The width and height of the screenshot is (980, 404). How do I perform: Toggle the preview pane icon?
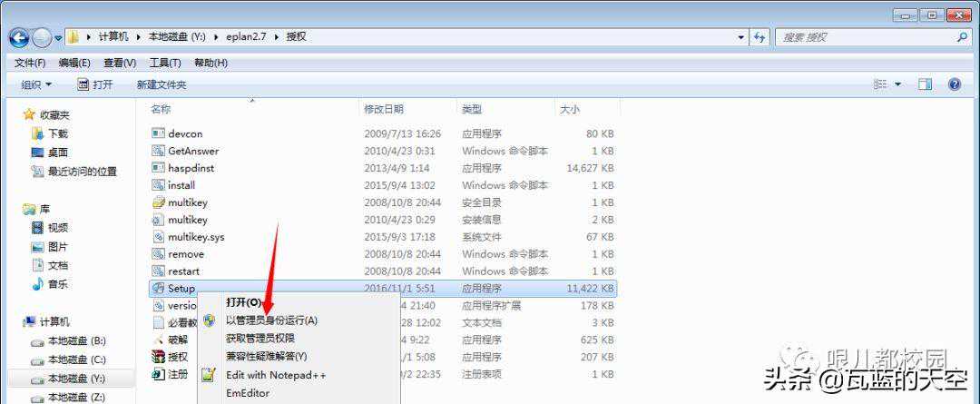(x=925, y=84)
